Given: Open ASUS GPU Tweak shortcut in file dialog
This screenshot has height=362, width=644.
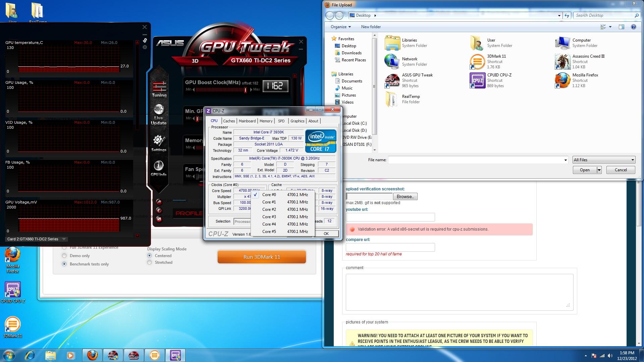Looking at the screenshot, I should [409, 80].
